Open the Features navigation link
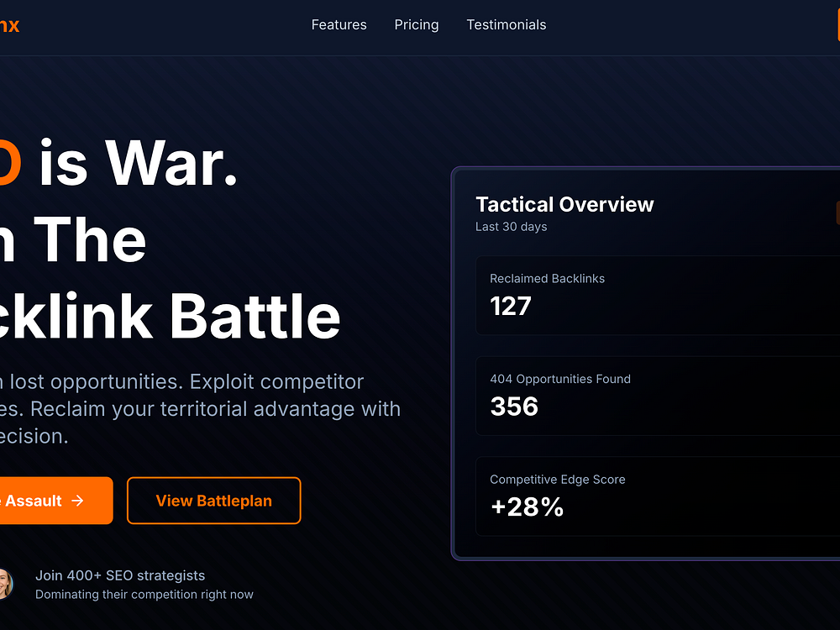 (339, 24)
